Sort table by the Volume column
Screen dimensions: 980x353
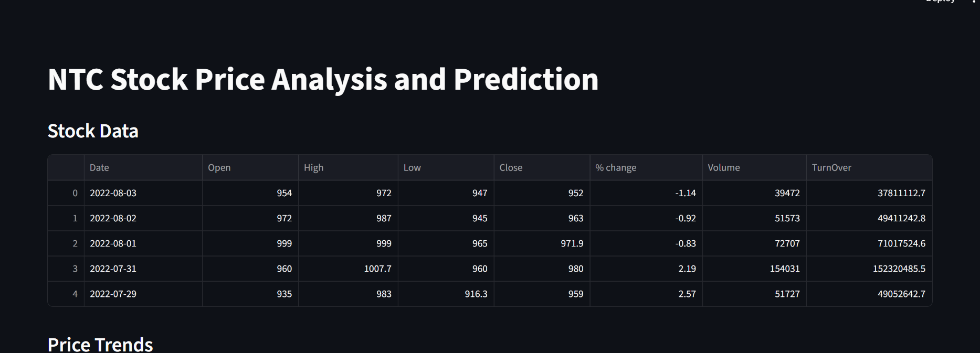pos(724,167)
